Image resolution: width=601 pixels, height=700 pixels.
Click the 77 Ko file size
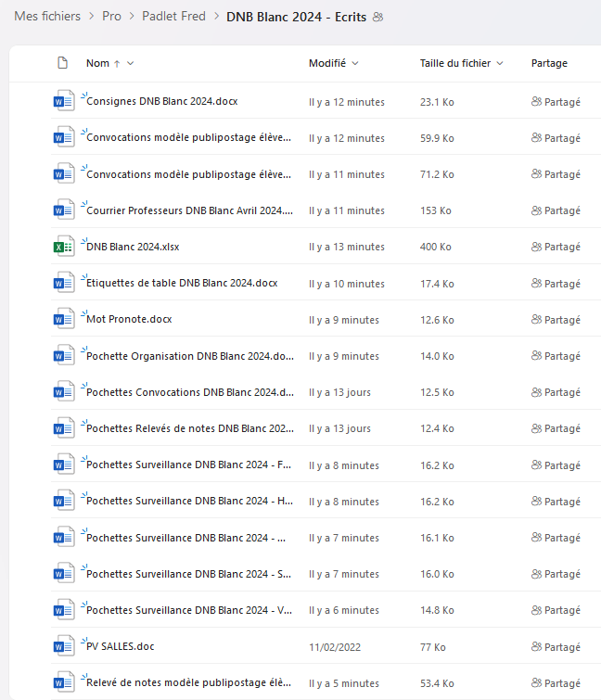coord(433,647)
